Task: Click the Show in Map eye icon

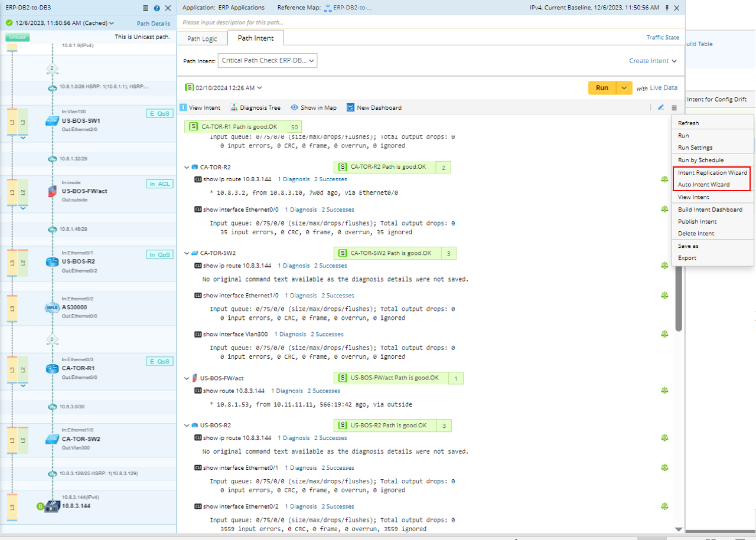Action: pos(294,107)
